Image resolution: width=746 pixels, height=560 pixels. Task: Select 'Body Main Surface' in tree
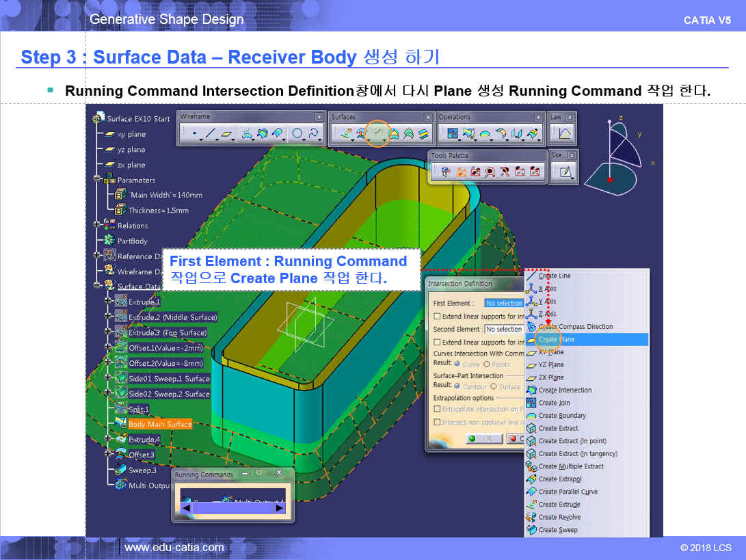pyautogui.click(x=160, y=424)
